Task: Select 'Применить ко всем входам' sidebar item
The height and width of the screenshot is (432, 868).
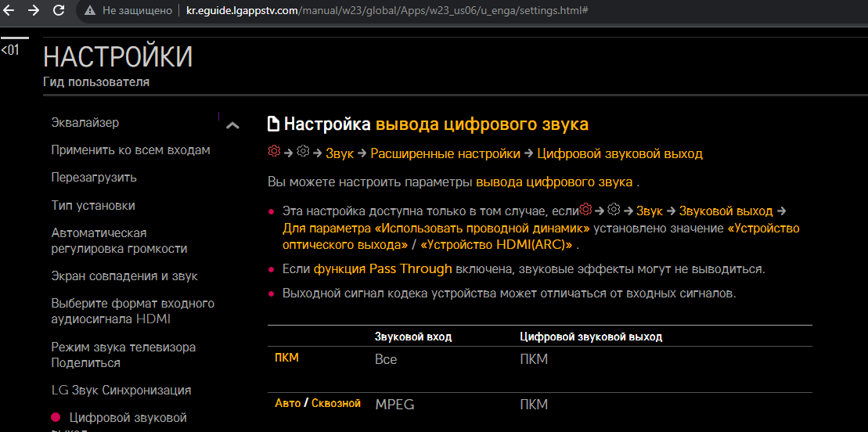Action: point(131,150)
